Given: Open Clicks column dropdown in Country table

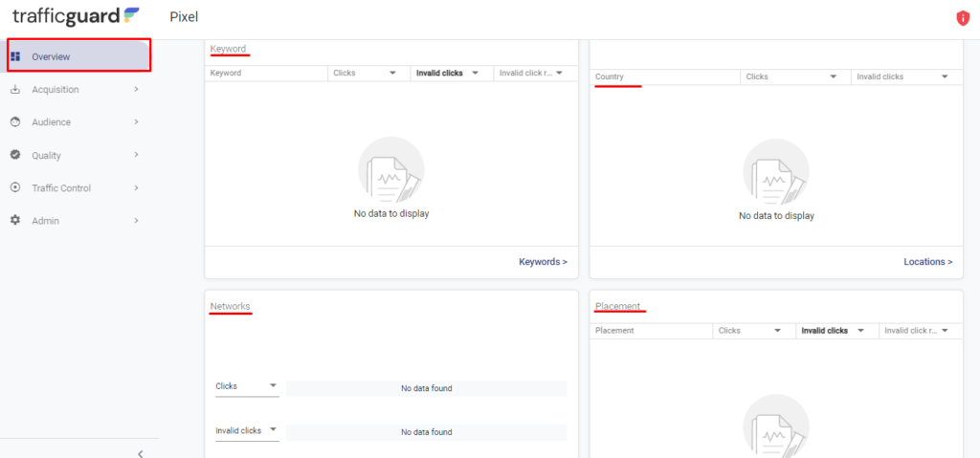Looking at the screenshot, I should click(834, 76).
